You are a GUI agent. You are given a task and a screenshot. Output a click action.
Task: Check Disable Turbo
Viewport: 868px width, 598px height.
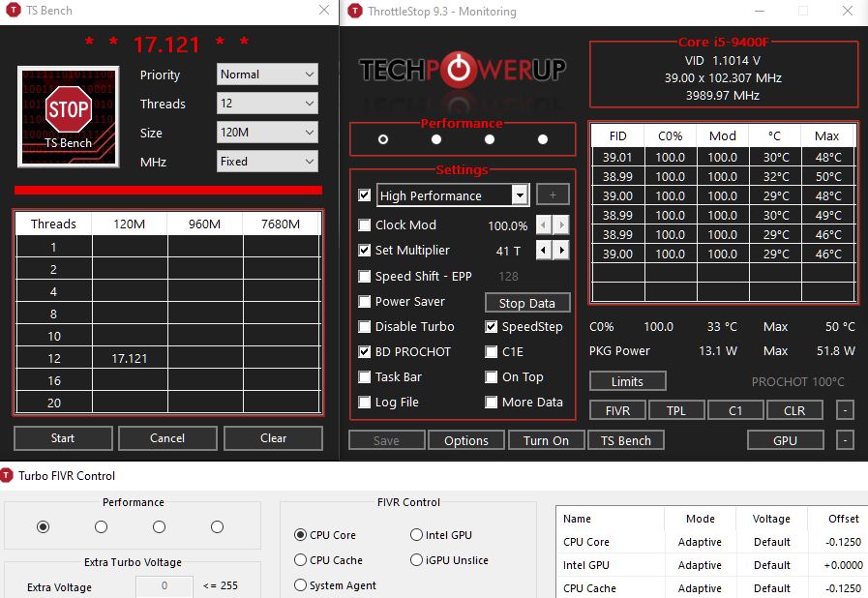(364, 327)
